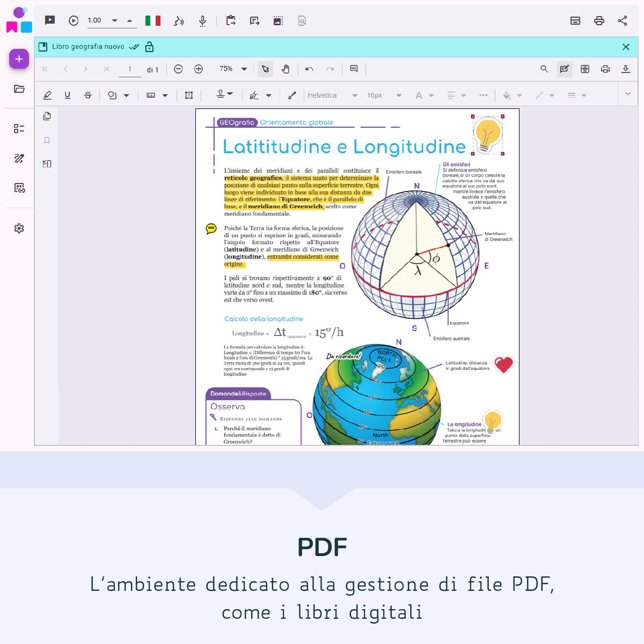
Task: Click the comment note tool
Action: tap(354, 69)
